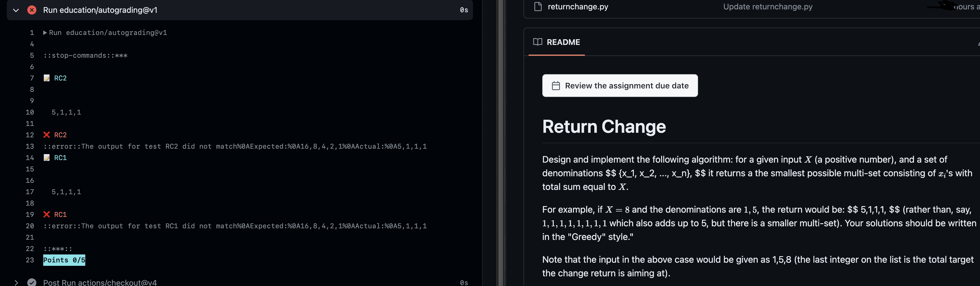Click the ::stop-commands::*** log line
This screenshot has height=286, width=980.
point(86,55)
